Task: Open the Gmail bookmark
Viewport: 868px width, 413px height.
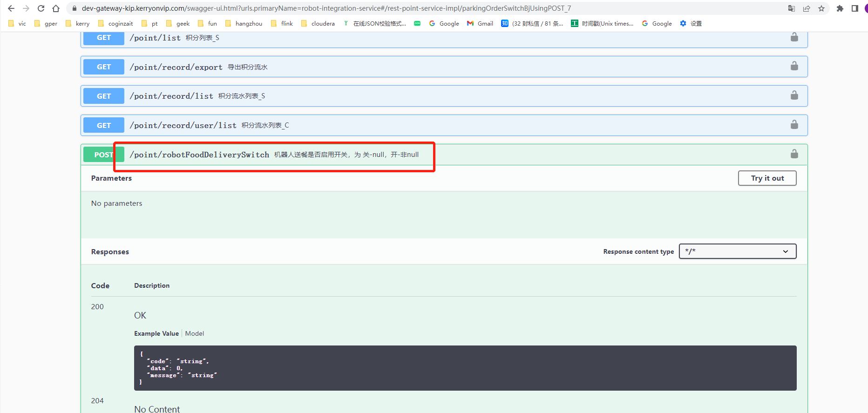Action: coord(480,23)
